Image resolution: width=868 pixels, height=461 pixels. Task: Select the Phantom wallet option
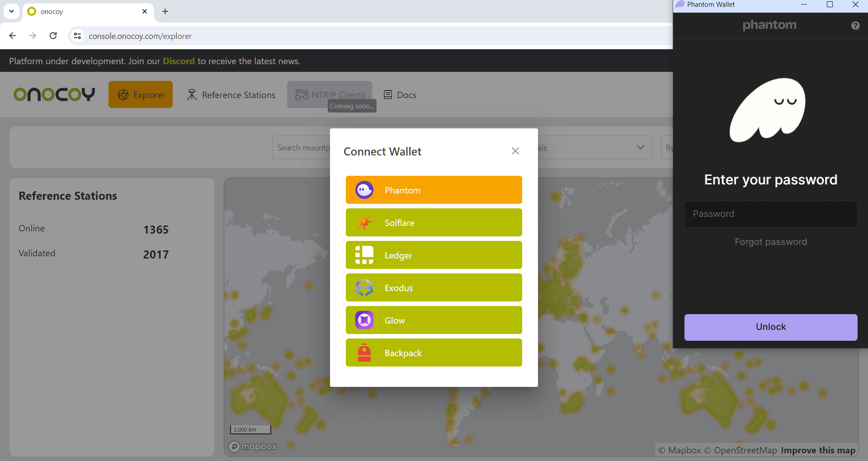(434, 190)
